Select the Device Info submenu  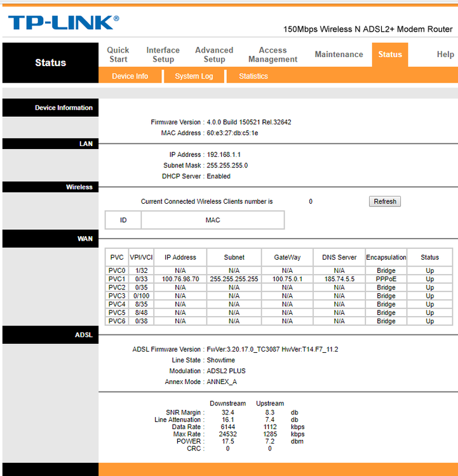[x=130, y=76]
